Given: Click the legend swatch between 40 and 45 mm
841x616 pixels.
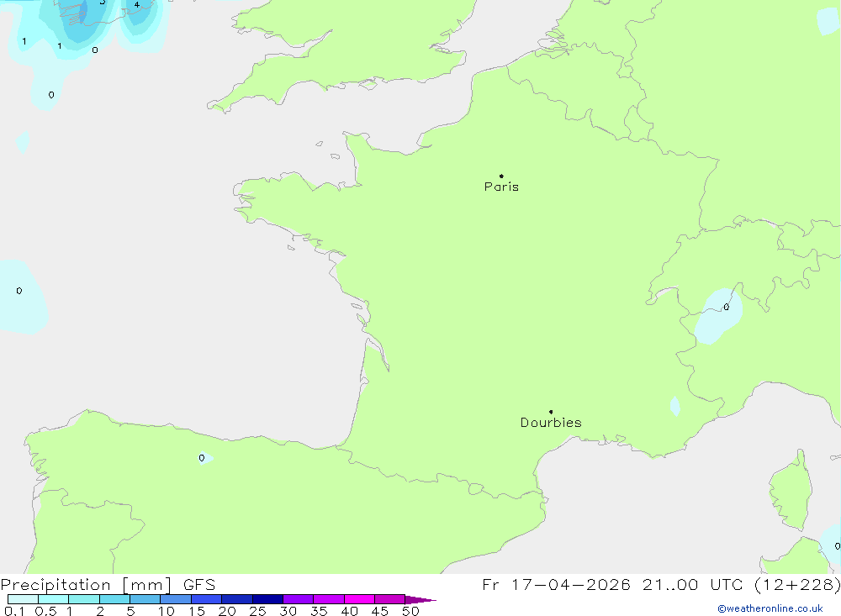Looking at the screenshot, I should tap(359, 599).
